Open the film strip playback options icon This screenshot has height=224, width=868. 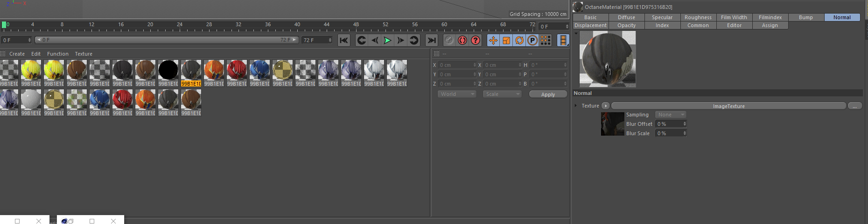click(563, 40)
